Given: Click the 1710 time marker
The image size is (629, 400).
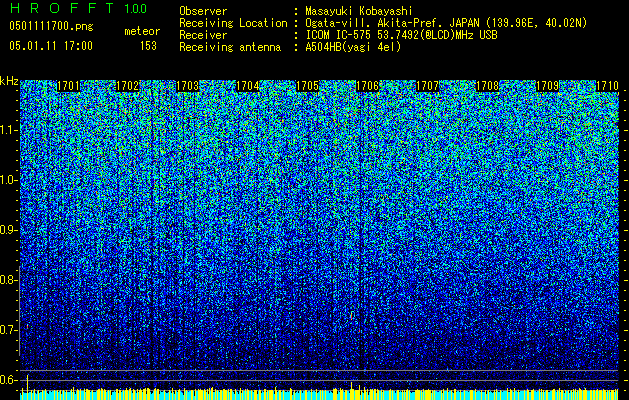Looking at the screenshot, I should (607, 86).
